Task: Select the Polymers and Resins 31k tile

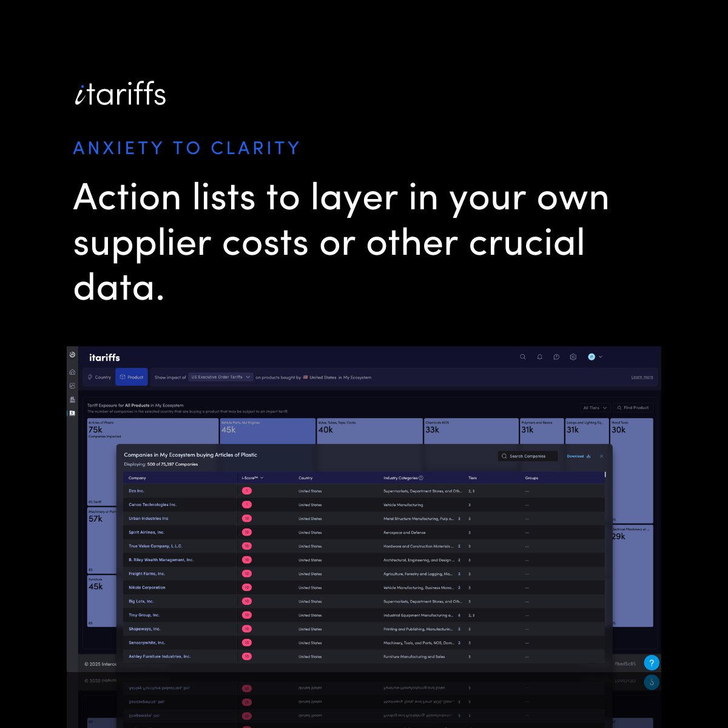Action: [x=542, y=432]
